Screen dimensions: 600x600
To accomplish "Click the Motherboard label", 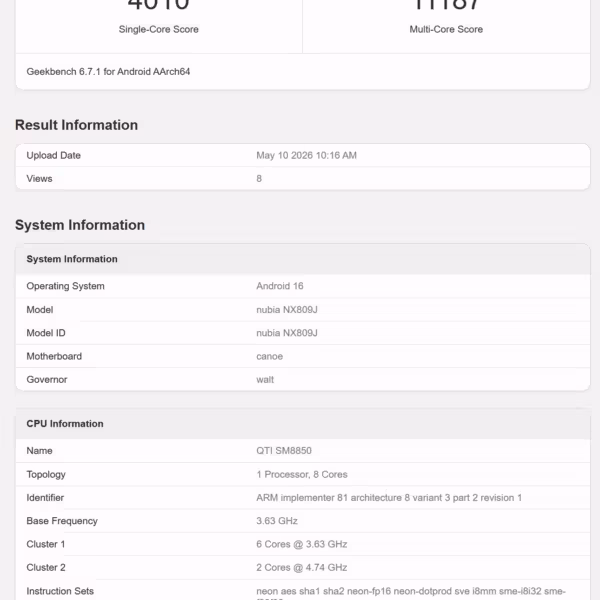I will point(54,356).
